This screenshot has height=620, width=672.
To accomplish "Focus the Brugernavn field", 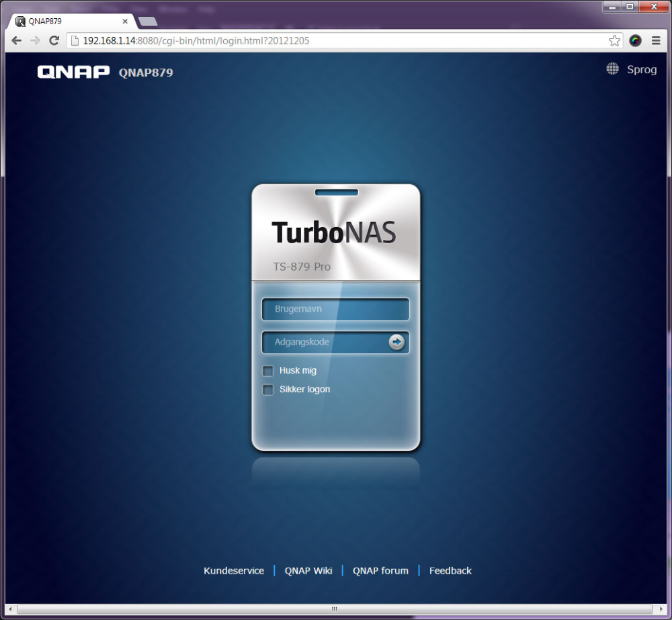I will 335,309.
